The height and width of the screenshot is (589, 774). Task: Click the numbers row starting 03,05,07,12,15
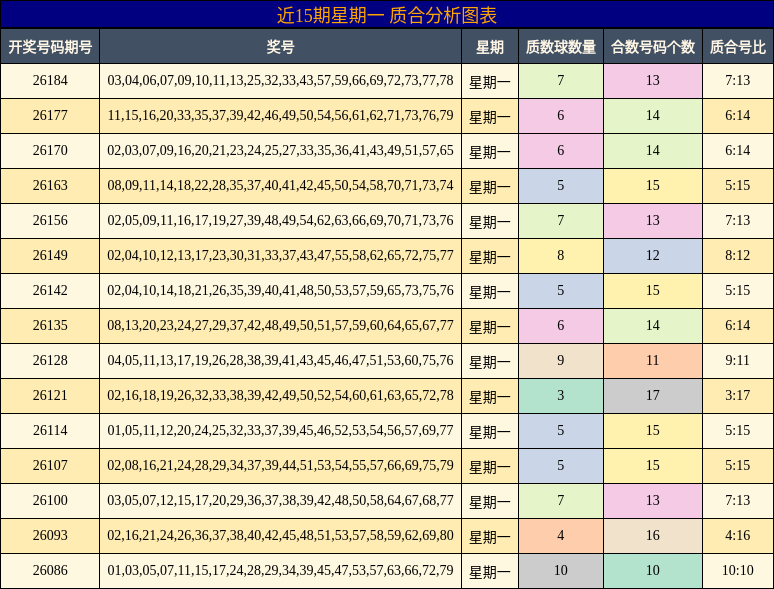(x=280, y=501)
